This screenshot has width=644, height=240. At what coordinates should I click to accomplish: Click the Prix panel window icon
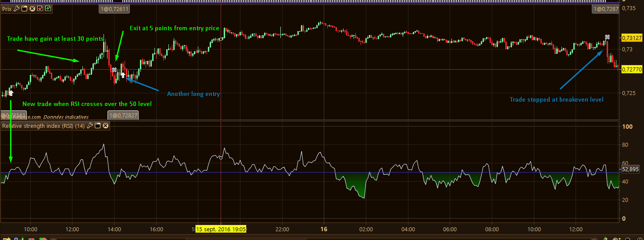click(x=24, y=8)
